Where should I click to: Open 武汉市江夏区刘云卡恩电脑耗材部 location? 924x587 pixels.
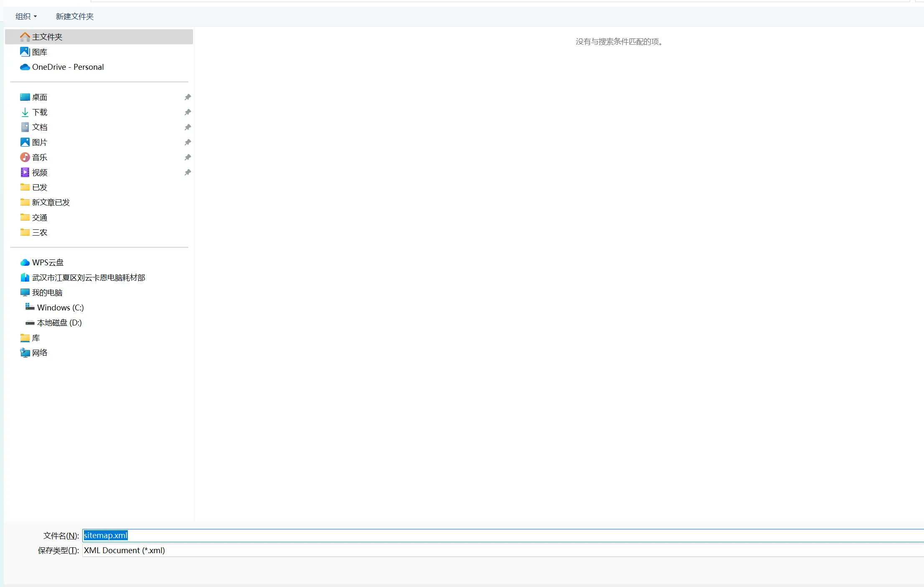tap(89, 277)
